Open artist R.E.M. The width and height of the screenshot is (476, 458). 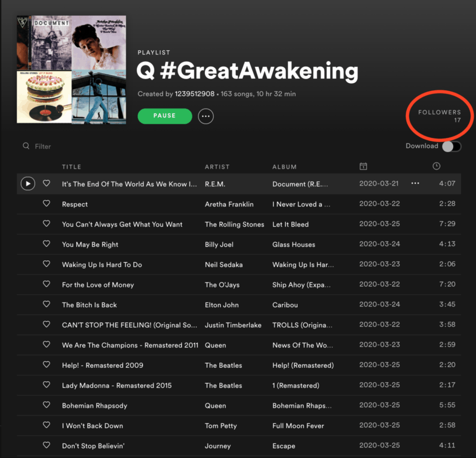tap(215, 184)
